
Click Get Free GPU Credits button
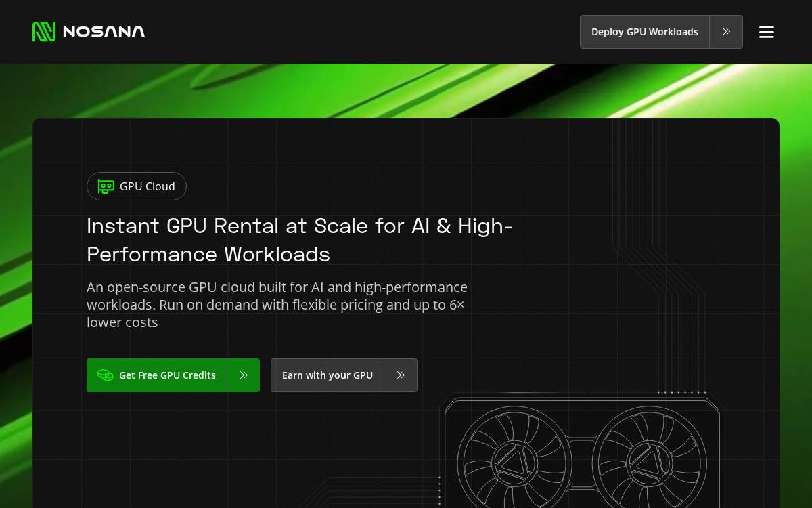pyautogui.click(x=173, y=375)
